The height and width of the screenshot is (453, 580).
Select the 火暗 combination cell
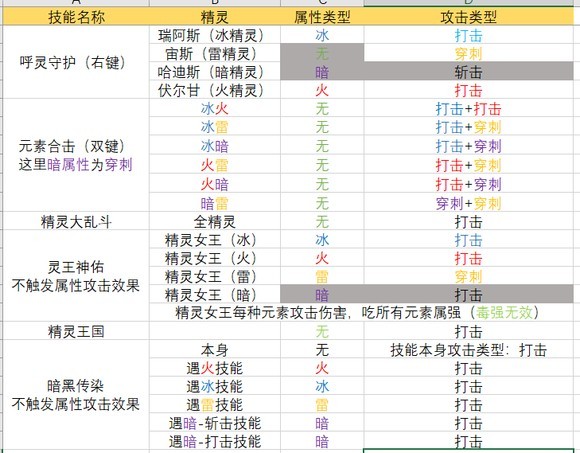pos(215,184)
